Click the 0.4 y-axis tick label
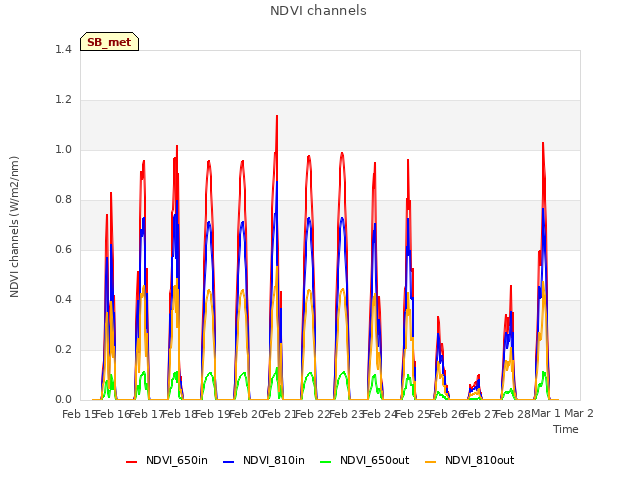The height and width of the screenshot is (480, 640). click(x=63, y=300)
